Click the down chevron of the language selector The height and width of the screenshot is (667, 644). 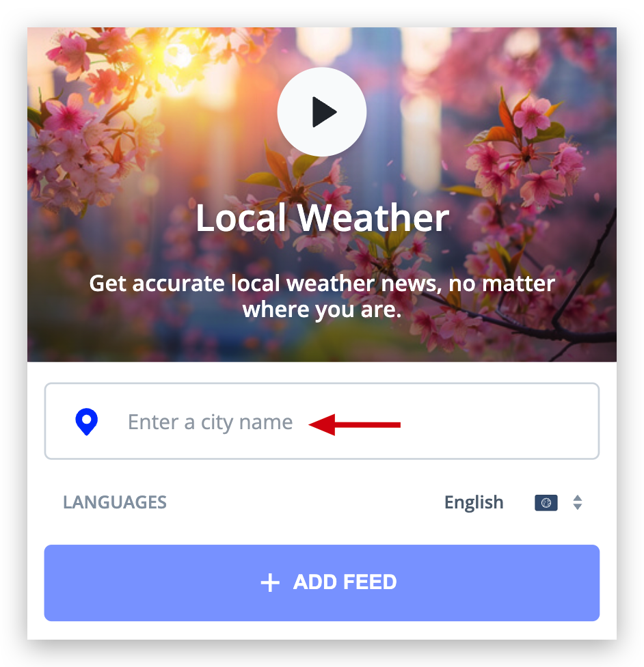point(578,506)
